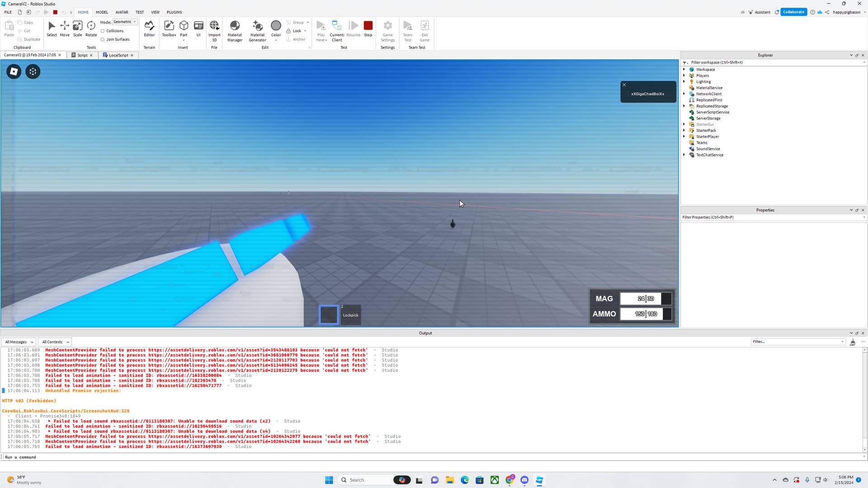Image resolution: width=868 pixels, height=488 pixels.
Task: Open the Terrain Editor
Action: pyautogui.click(x=149, y=28)
